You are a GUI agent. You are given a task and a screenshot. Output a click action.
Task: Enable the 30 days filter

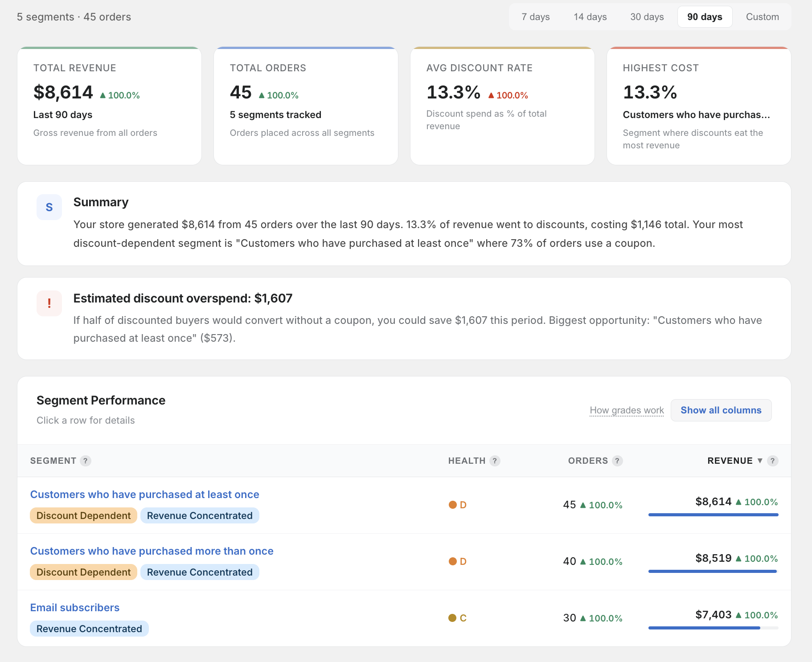tap(647, 16)
